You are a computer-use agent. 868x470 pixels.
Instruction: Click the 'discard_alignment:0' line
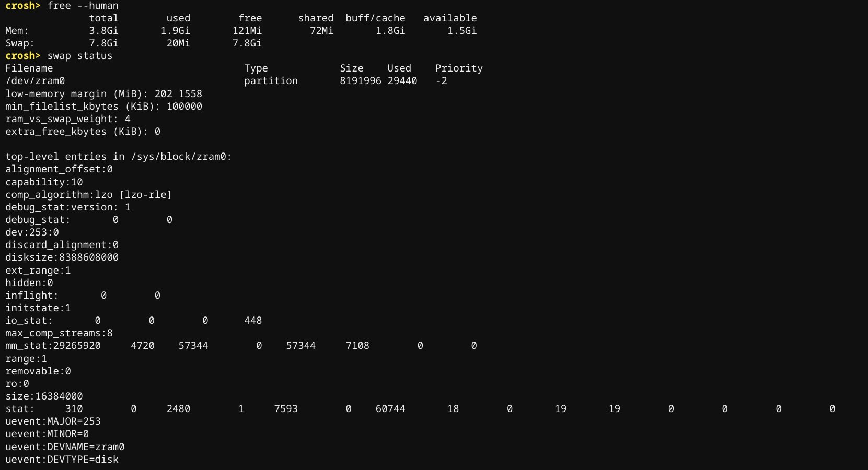click(62, 245)
